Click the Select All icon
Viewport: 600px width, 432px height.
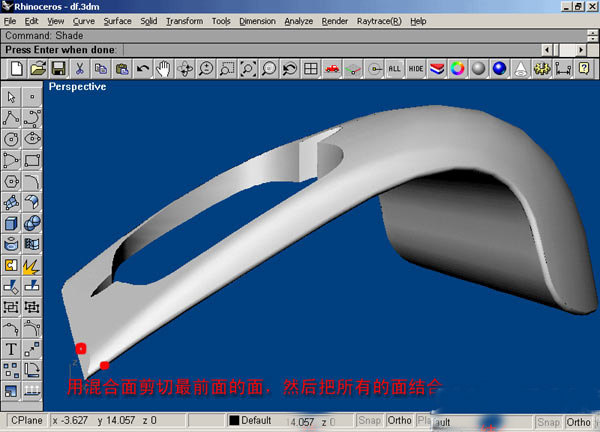(x=395, y=68)
